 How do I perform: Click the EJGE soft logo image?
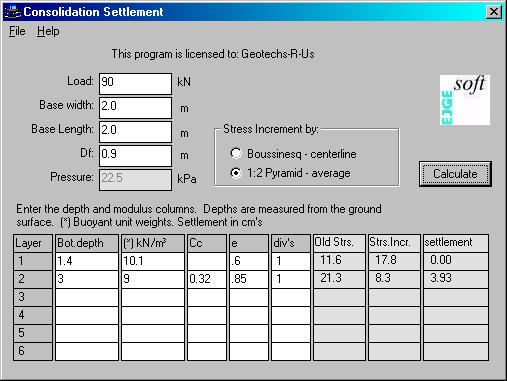[x=465, y=100]
